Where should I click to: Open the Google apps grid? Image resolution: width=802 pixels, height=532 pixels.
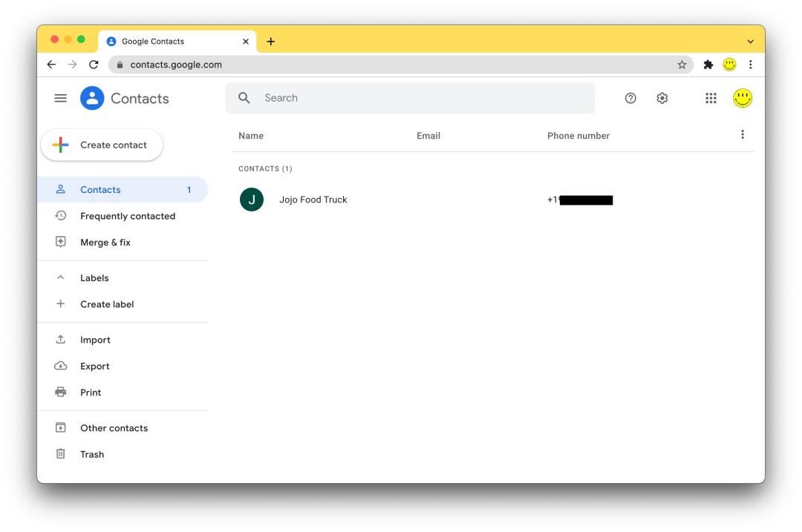(x=711, y=98)
